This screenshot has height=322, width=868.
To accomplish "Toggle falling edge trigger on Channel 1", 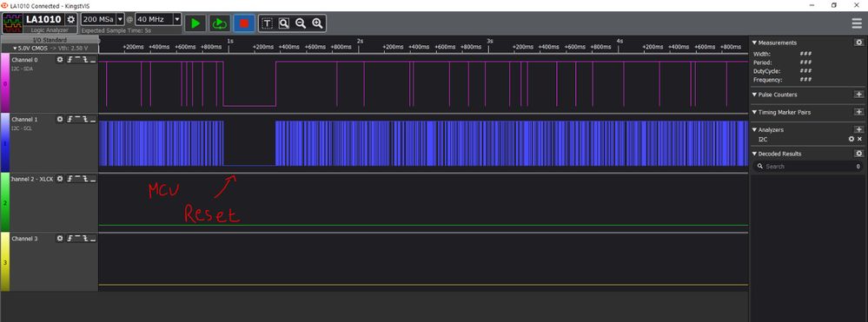I will click(x=85, y=119).
